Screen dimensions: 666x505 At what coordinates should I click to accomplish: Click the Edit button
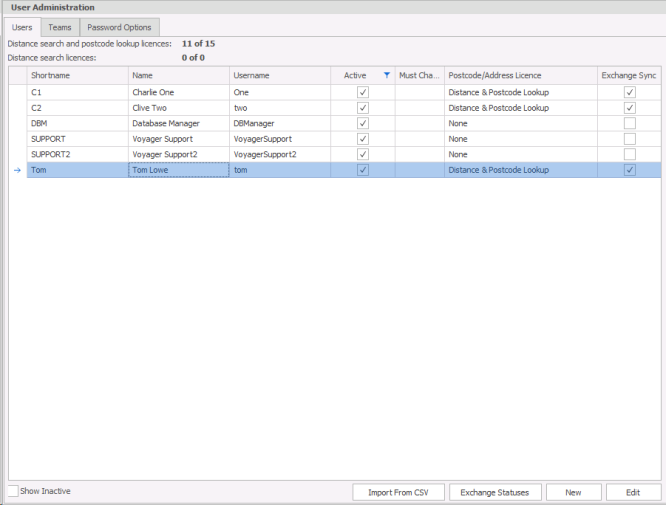pyautogui.click(x=633, y=492)
